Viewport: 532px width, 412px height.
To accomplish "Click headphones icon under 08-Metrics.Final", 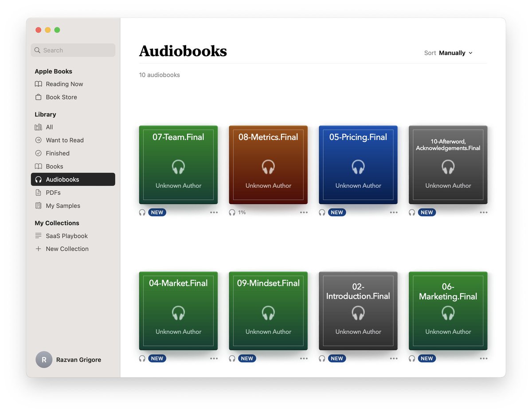I will tap(232, 212).
